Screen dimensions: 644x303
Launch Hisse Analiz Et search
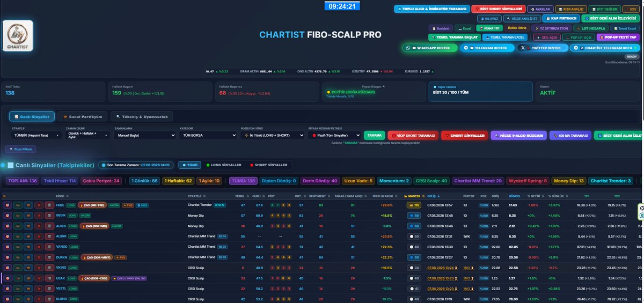[522, 18]
